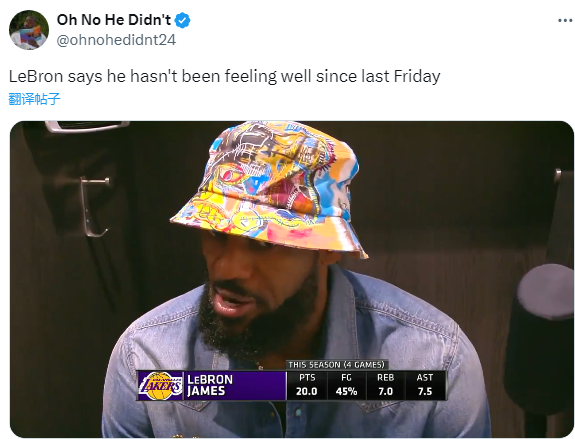Click the Oh No He Didn't display name

pos(114,20)
